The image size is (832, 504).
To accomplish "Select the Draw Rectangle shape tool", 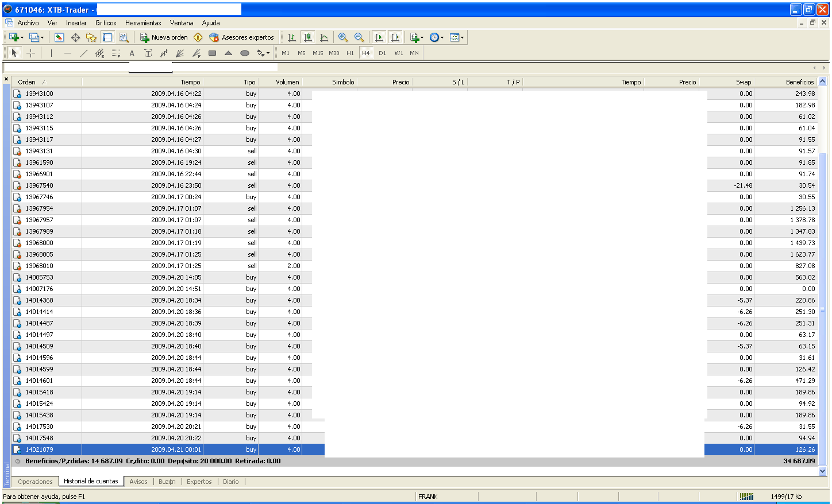I will tap(212, 53).
